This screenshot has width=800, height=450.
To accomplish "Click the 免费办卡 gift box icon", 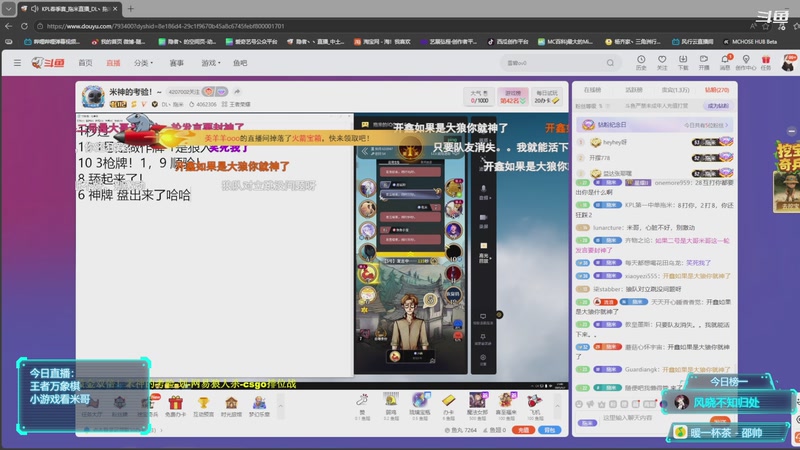I will click(175, 407).
